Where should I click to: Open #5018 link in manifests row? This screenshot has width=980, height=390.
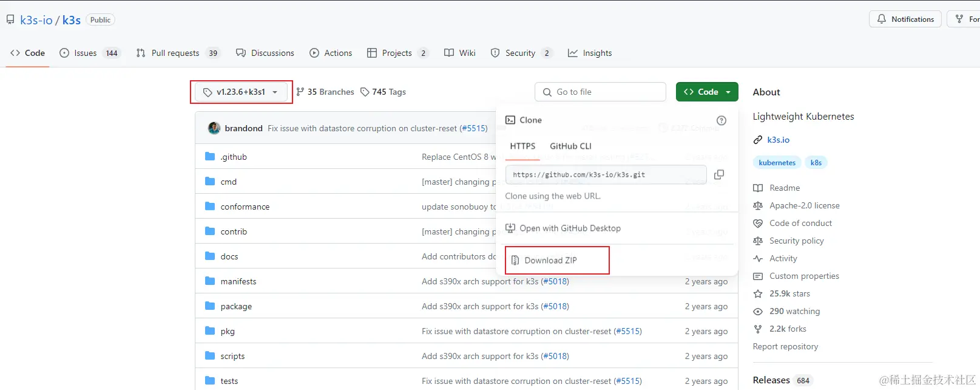555,281
